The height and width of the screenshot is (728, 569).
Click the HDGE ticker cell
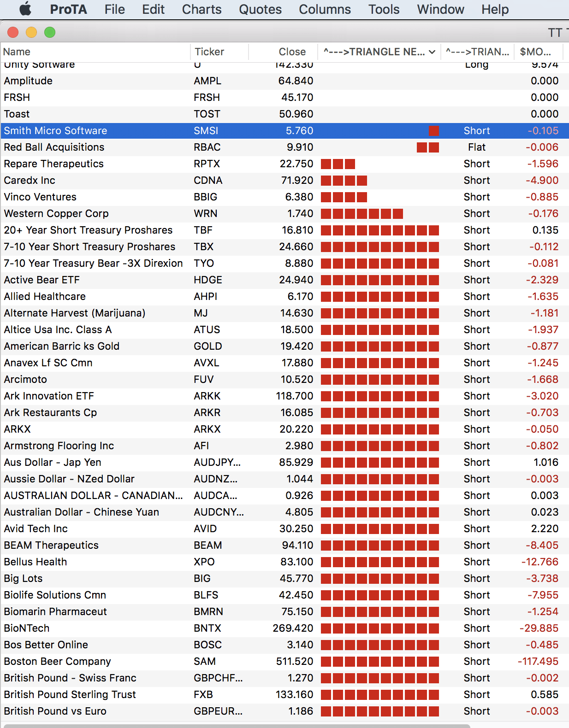pos(208,280)
